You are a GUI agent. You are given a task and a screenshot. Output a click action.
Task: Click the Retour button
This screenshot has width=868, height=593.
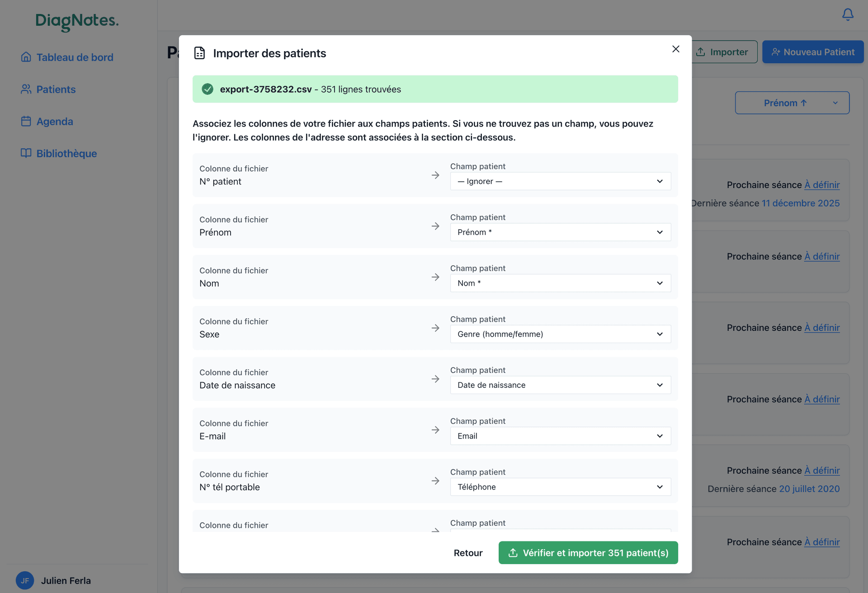[x=468, y=553]
